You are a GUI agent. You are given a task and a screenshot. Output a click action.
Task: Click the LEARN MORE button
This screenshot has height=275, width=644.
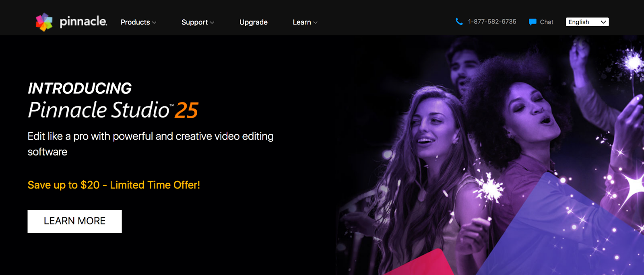pos(74,222)
